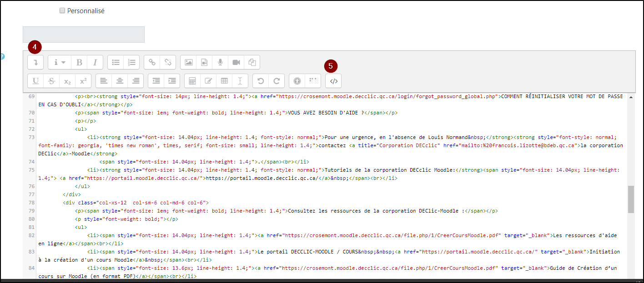Check the Personnalisé checkbox
This screenshot has height=283, width=644.
[62, 11]
